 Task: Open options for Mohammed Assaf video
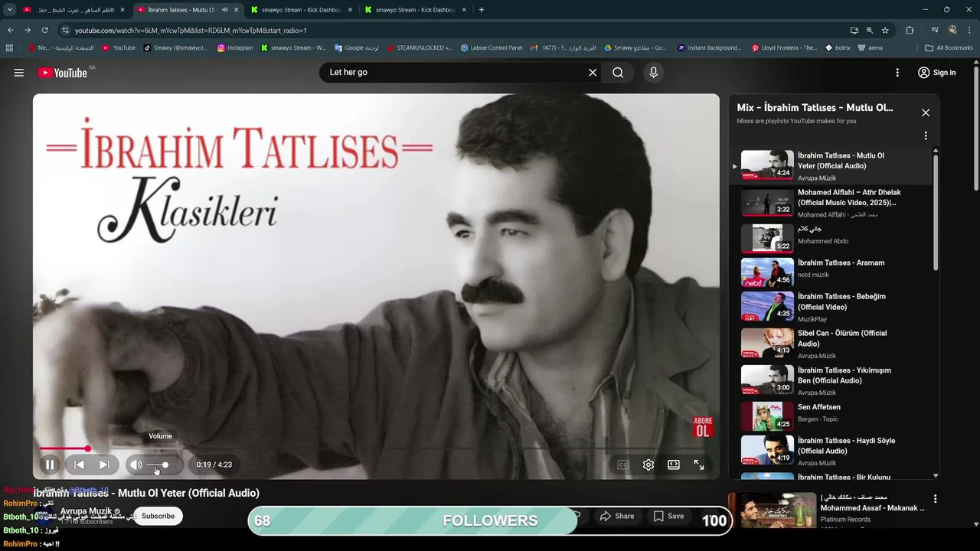point(935,499)
